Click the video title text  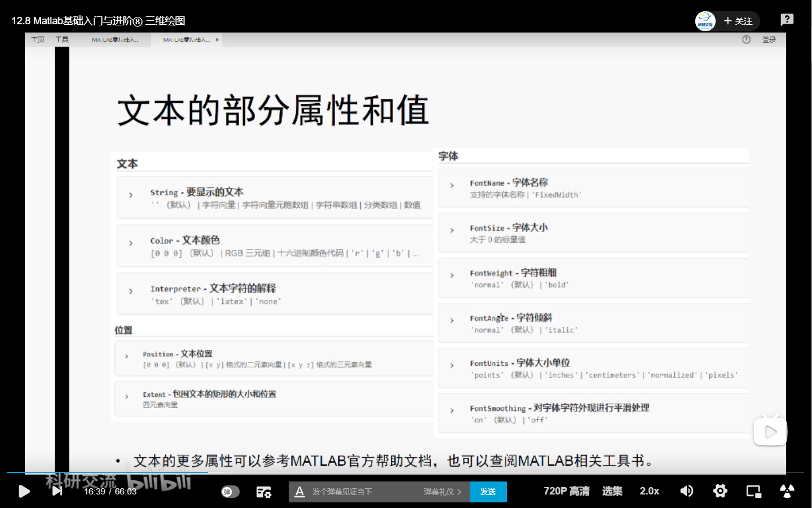pos(98,21)
